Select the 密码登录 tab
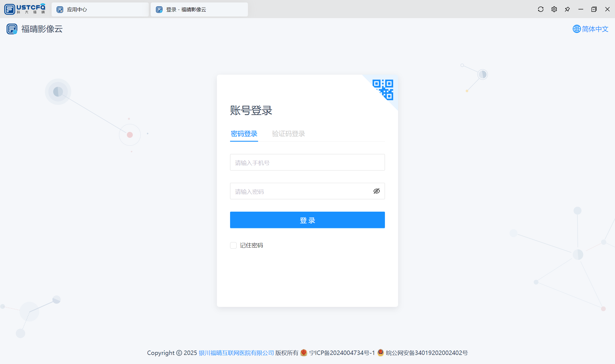615x364 pixels. point(244,134)
